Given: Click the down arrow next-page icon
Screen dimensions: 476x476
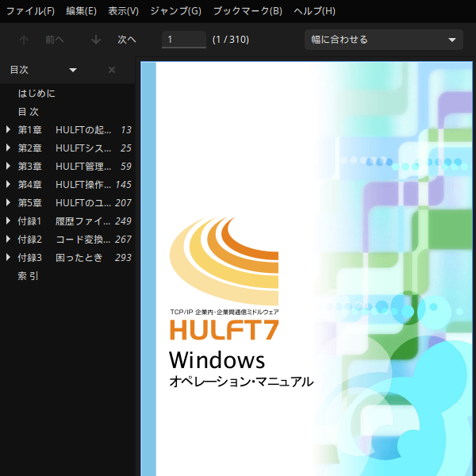Looking at the screenshot, I should coord(96,40).
